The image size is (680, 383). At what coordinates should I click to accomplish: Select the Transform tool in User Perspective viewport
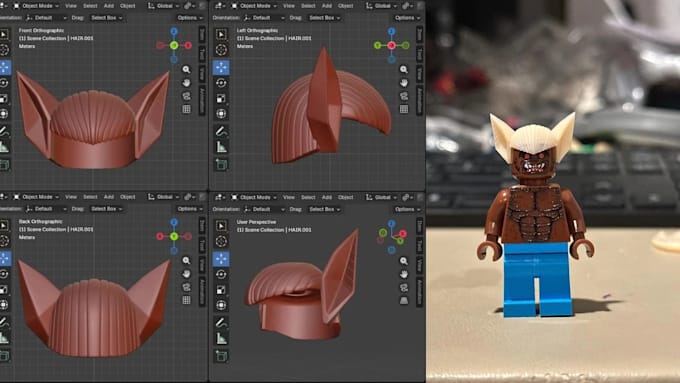221,305
